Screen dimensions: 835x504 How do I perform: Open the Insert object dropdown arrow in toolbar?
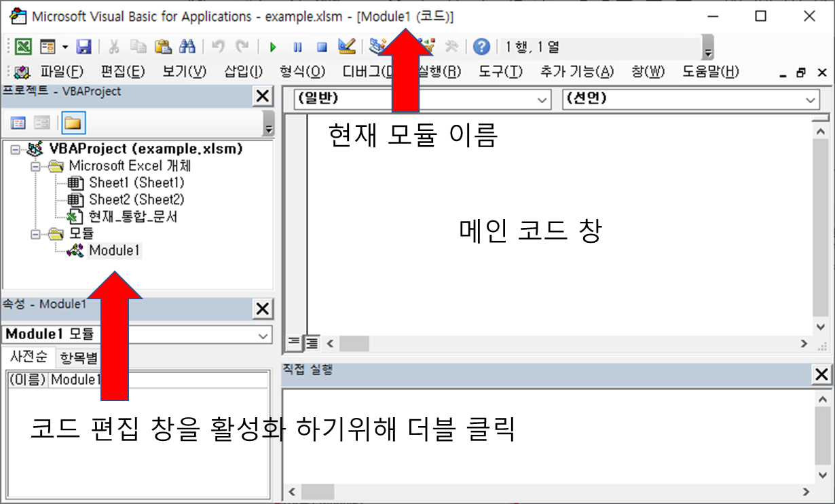tap(64, 47)
